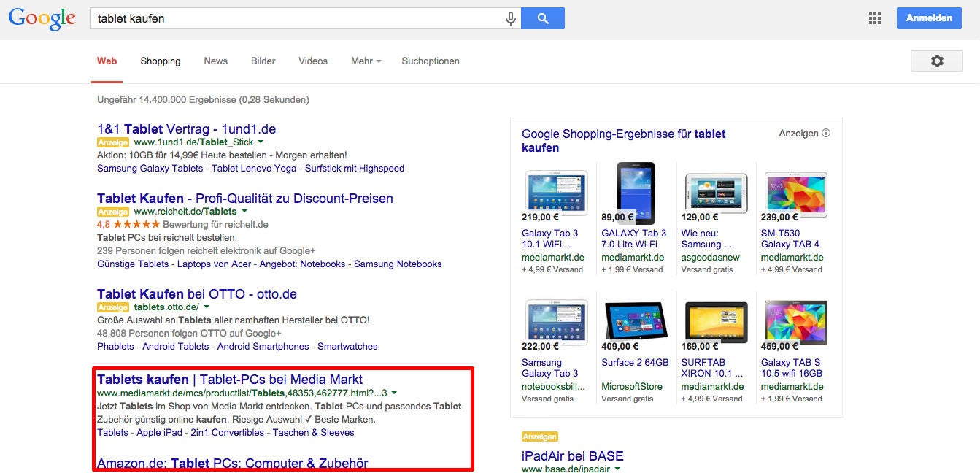Expand arrow next to tablets.otto.de URL

[207, 307]
